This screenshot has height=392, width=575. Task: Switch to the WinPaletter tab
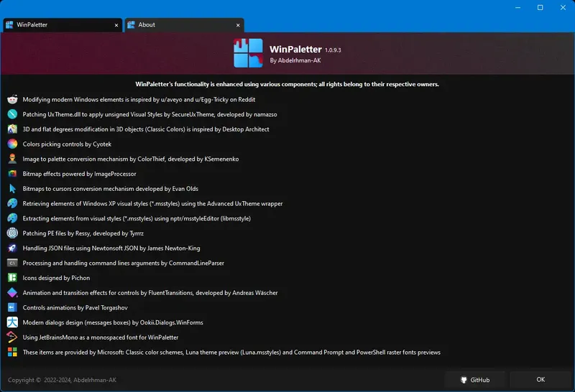pyautogui.click(x=63, y=25)
